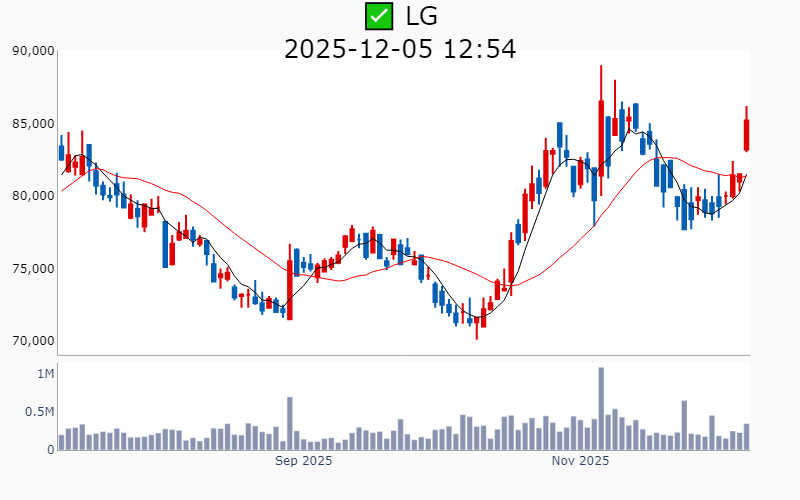Click the green checkmark icon beside LG
The width and height of the screenshot is (800, 500).
pyautogui.click(x=379, y=16)
